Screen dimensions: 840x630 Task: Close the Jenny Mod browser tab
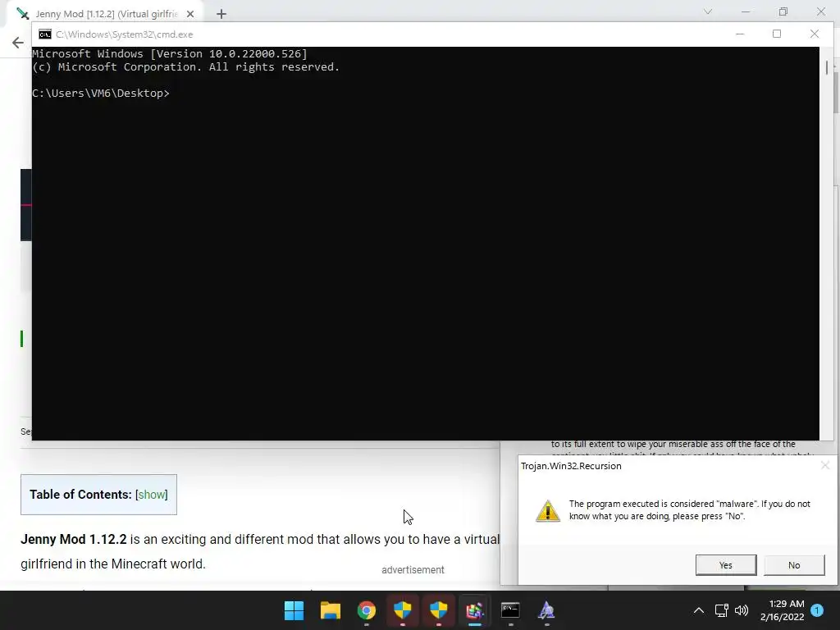190,14
